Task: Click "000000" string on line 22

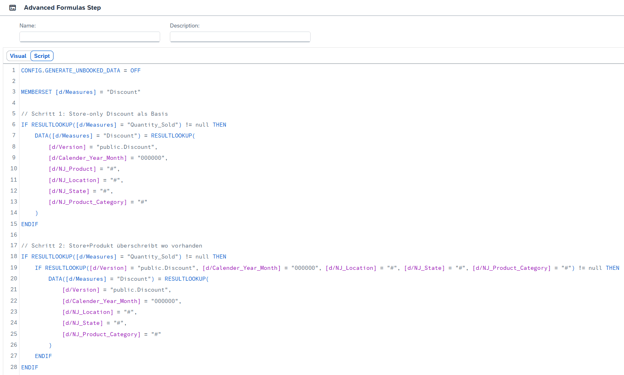Action: click(x=166, y=301)
